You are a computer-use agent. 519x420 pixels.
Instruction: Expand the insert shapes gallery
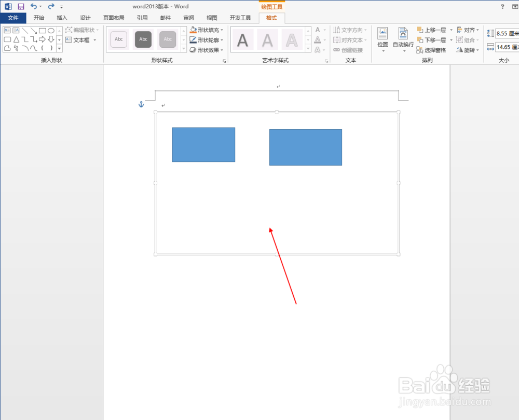pos(60,48)
